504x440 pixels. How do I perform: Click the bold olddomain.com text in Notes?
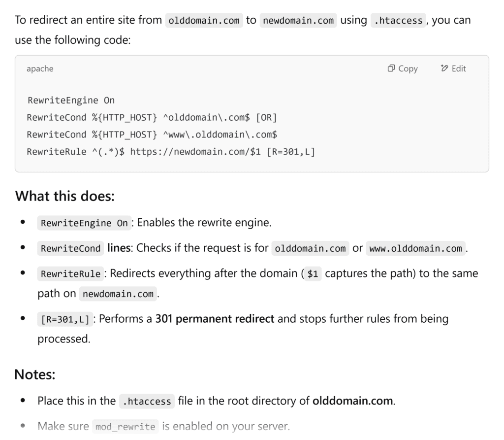click(x=351, y=401)
